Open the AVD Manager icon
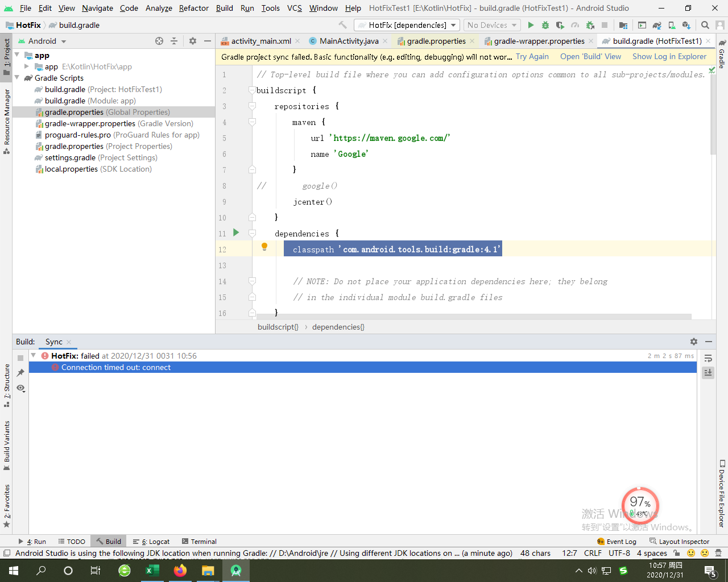Viewport: 728px width, 582px height. click(x=672, y=25)
